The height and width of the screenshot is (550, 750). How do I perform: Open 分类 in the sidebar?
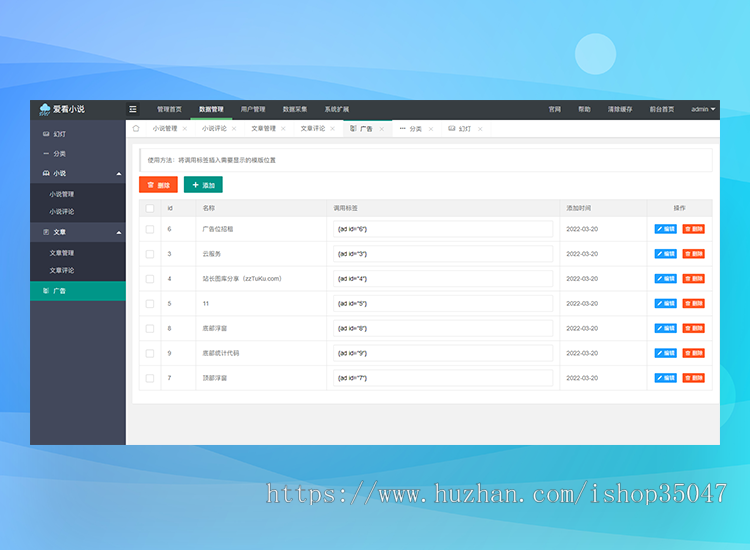(x=78, y=154)
